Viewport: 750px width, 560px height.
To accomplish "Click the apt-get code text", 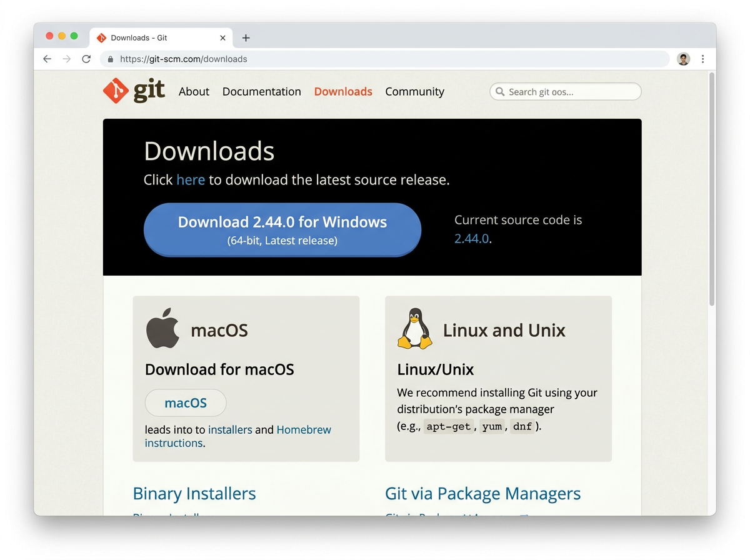I will [449, 427].
